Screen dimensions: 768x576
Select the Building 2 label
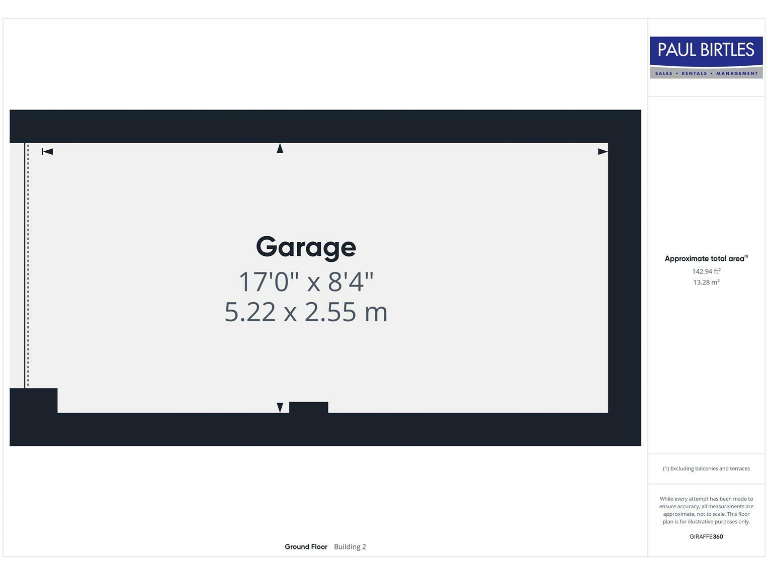point(350,547)
